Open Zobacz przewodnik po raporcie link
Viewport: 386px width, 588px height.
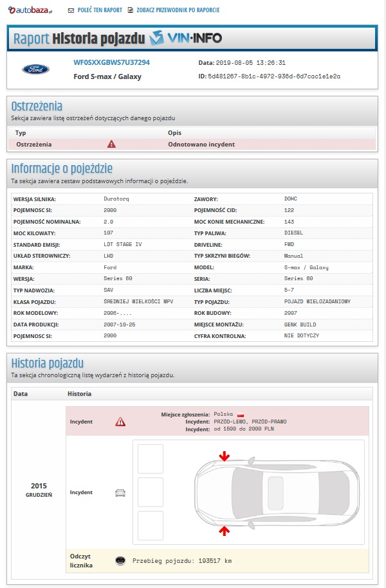tap(178, 10)
